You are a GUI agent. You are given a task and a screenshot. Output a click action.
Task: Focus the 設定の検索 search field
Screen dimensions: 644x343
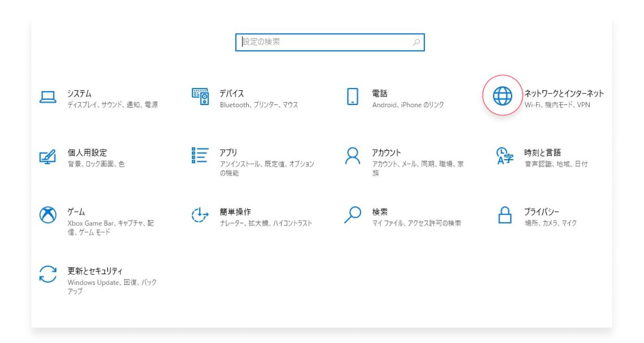tap(330, 42)
